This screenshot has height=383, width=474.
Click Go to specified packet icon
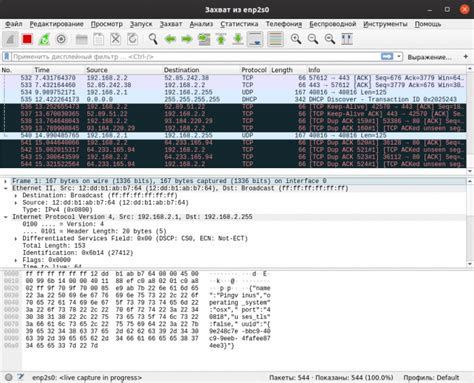pos(204,39)
